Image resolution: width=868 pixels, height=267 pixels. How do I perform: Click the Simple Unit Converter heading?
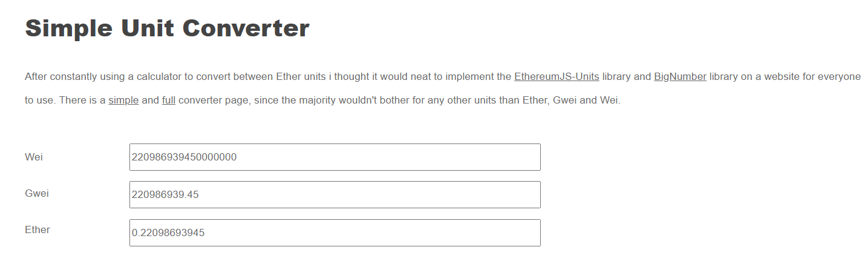tap(167, 28)
